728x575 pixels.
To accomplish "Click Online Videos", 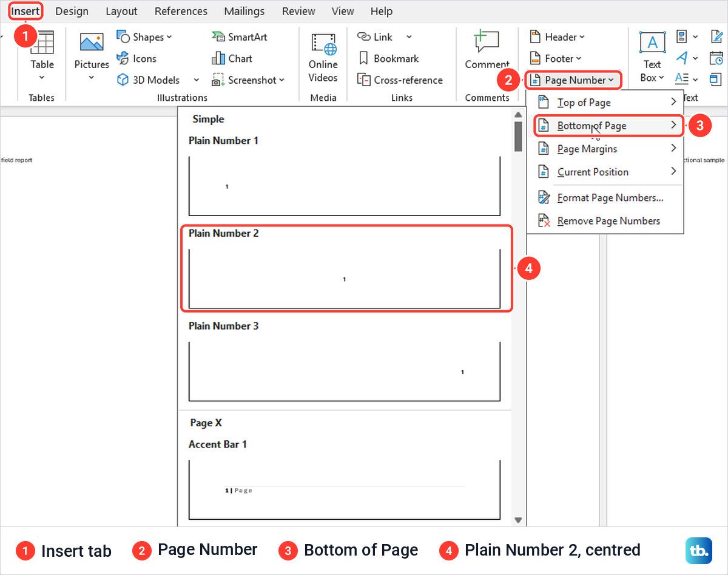I will click(x=323, y=58).
